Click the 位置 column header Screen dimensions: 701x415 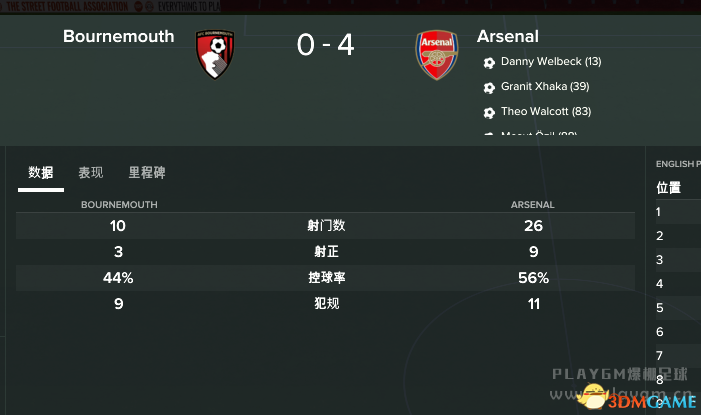click(x=669, y=187)
